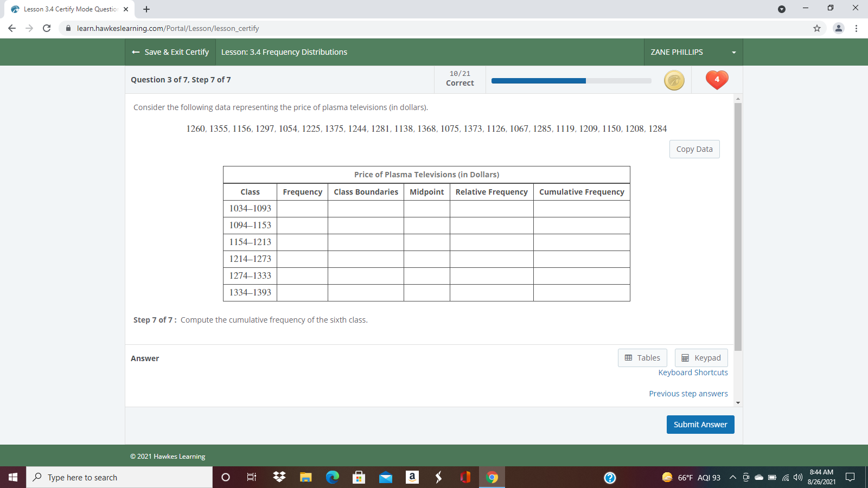Open Dropbox from the taskbar
The image size is (868, 488).
click(x=278, y=477)
